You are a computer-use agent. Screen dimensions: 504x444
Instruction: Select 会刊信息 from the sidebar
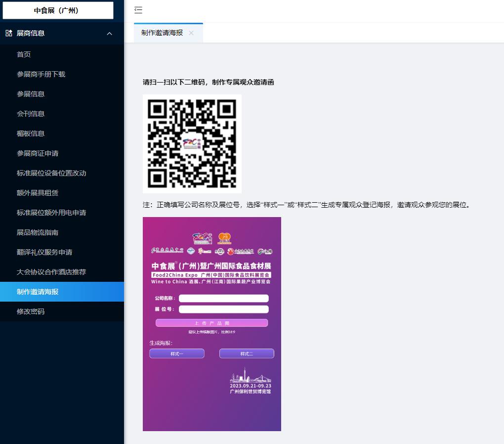click(31, 114)
